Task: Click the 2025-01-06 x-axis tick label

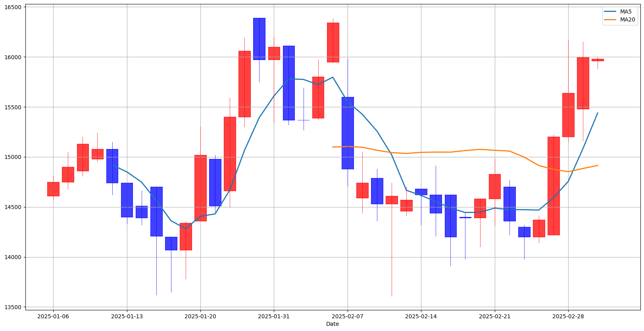Action: point(53,316)
